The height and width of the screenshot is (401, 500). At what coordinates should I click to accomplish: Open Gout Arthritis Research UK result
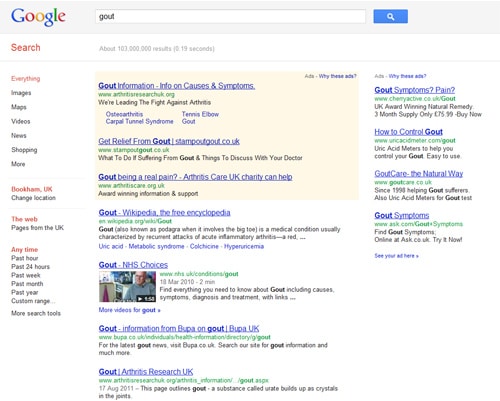tap(146, 372)
